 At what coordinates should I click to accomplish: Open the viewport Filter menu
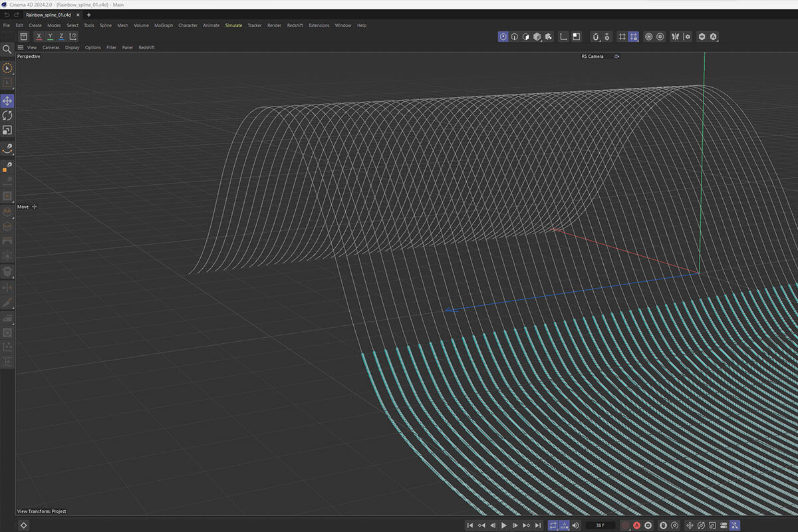[112, 47]
